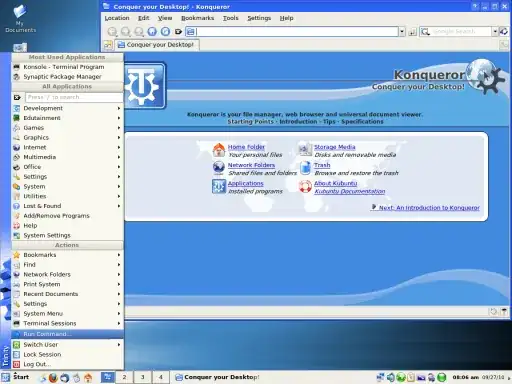The height and width of the screenshot is (384, 512).
Task: Launch Konsole - Terminal Program
Action: [x=67, y=67]
